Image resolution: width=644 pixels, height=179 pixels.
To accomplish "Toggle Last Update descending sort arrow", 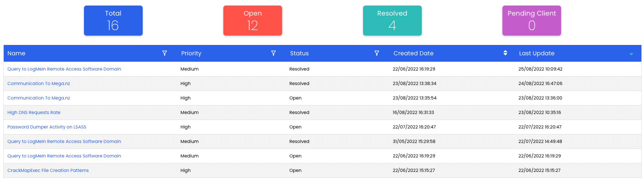I will pyautogui.click(x=631, y=54).
